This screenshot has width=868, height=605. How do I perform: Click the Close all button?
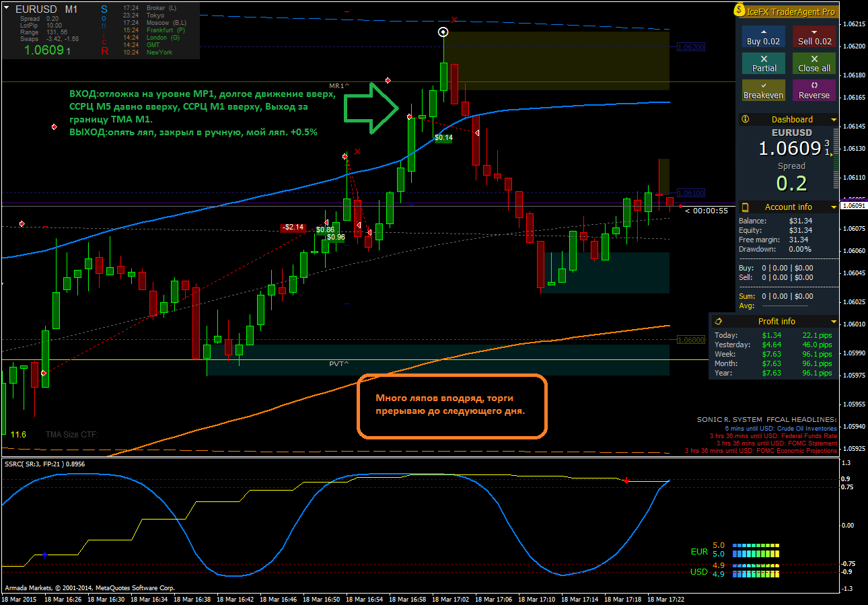point(814,63)
